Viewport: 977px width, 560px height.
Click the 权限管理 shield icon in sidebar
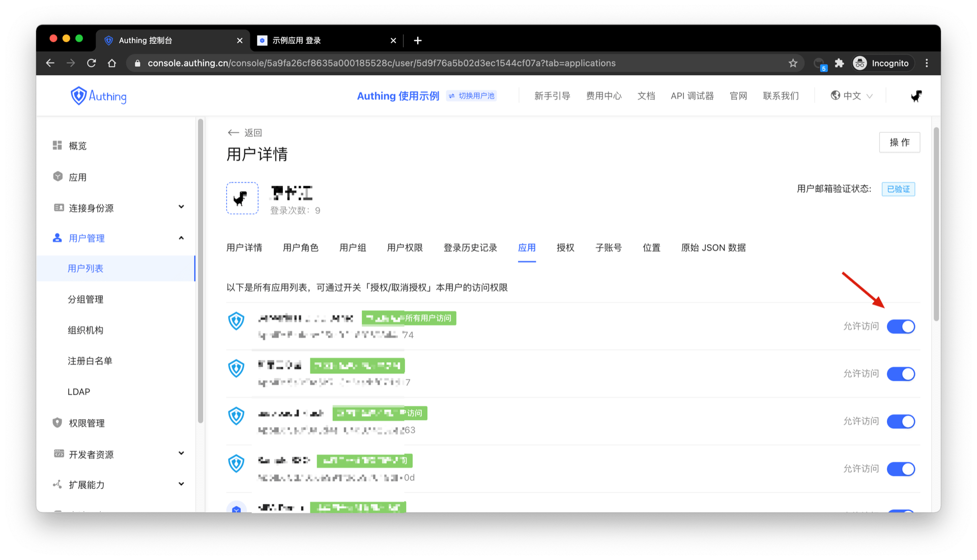(x=57, y=423)
